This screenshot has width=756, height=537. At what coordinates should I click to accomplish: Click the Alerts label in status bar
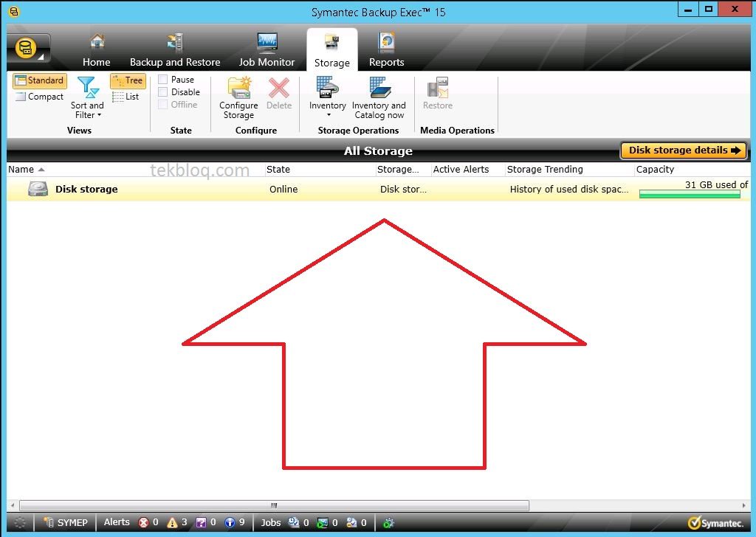pos(117,522)
